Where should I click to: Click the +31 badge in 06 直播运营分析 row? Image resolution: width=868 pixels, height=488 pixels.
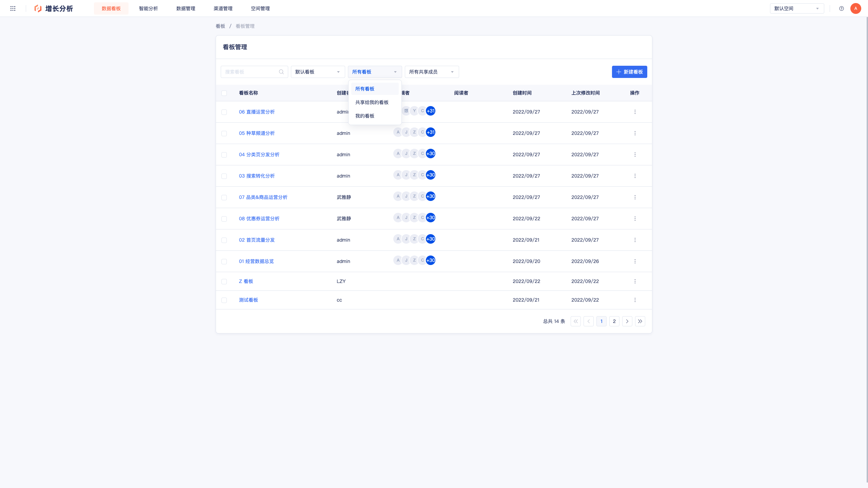tap(431, 111)
